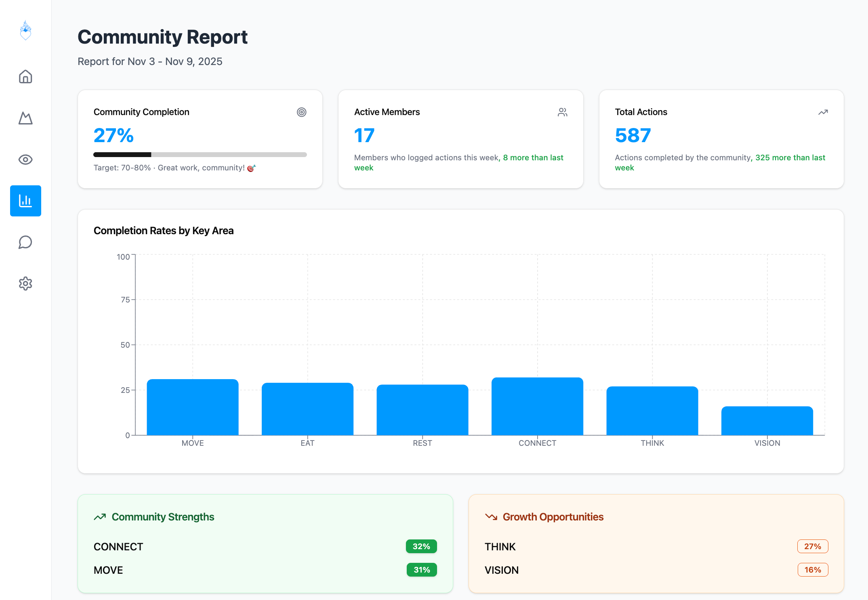Open the settings gear icon
This screenshot has width=868, height=600.
click(x=25, y=283)
